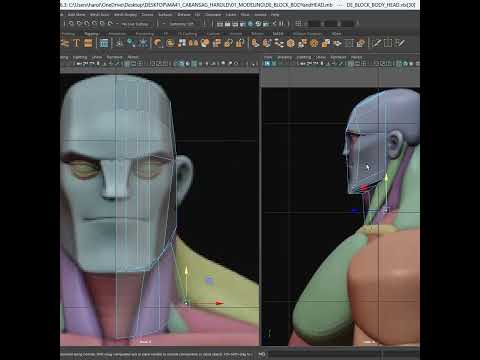Open Panels menu in left viewport panel
The height and width of the screenshot is (360, 480).
tap(133, 57)
